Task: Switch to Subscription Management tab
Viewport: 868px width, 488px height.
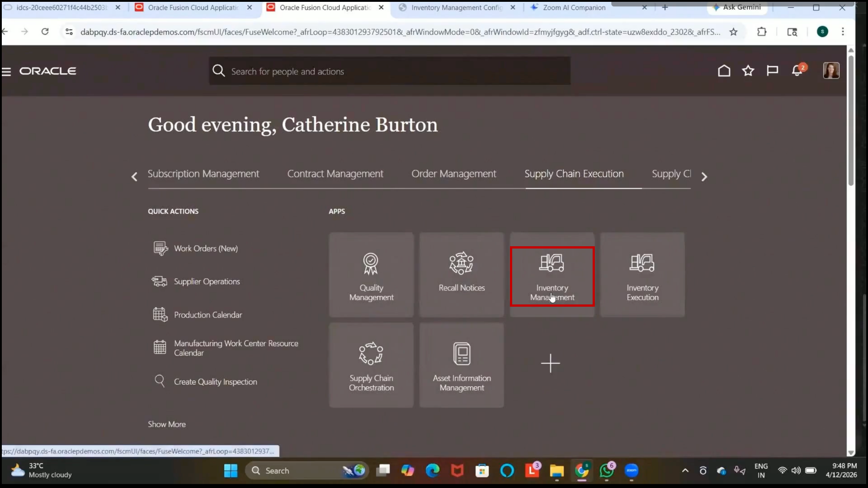Action: pos(203,174)
